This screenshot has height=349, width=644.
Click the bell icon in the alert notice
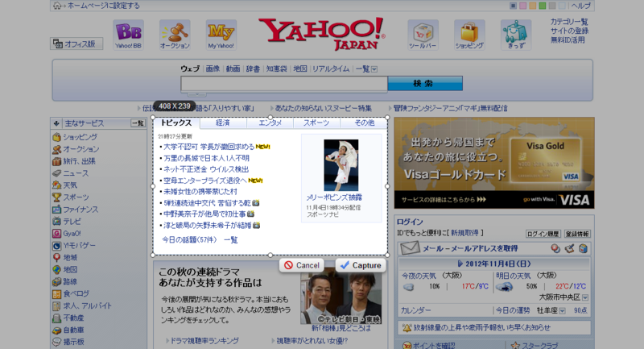click(x=407, y=327)
